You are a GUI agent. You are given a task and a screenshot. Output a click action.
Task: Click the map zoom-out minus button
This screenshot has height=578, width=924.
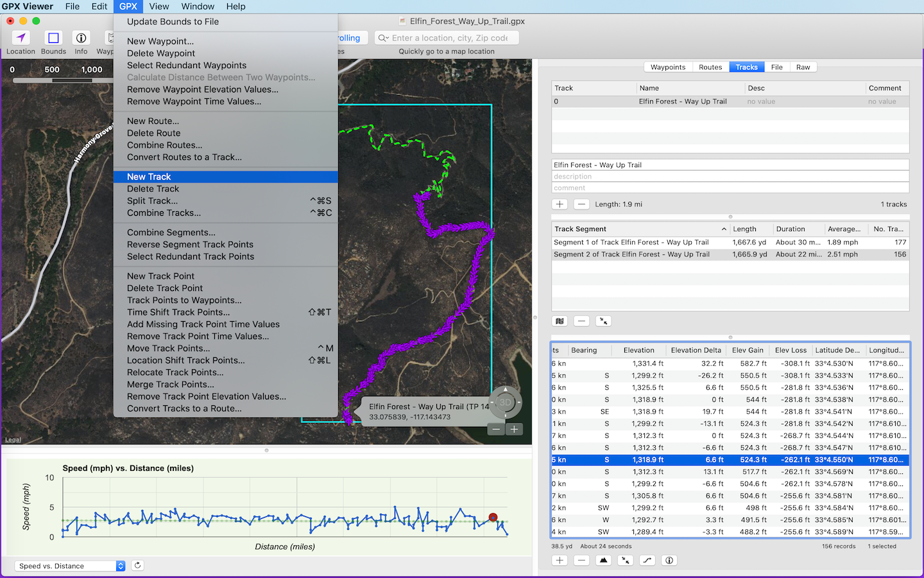click(496, 430)
